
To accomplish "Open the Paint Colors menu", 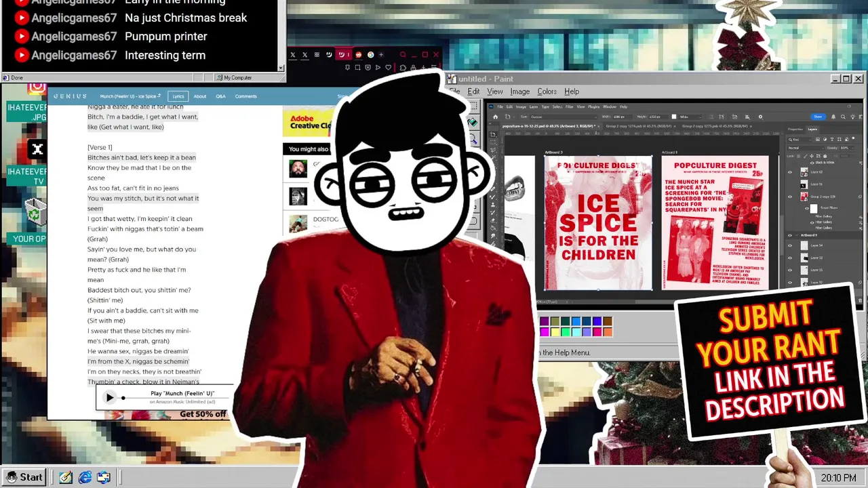I will pyautogui.click(x=547, y=91).
